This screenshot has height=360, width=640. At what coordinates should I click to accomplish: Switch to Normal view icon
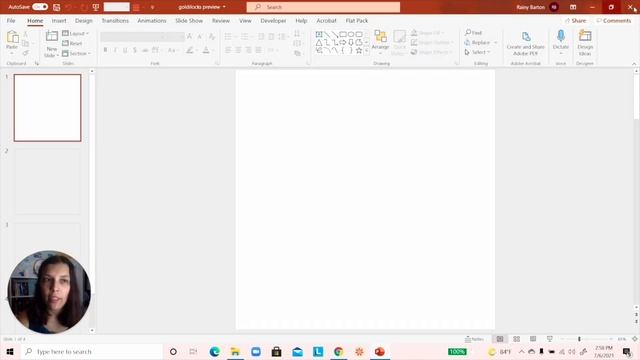click(x=500, y=339)
